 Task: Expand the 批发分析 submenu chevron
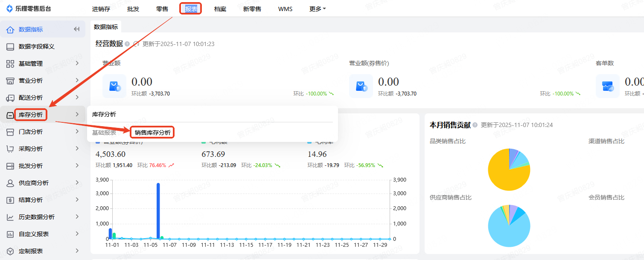pos(77,165)
